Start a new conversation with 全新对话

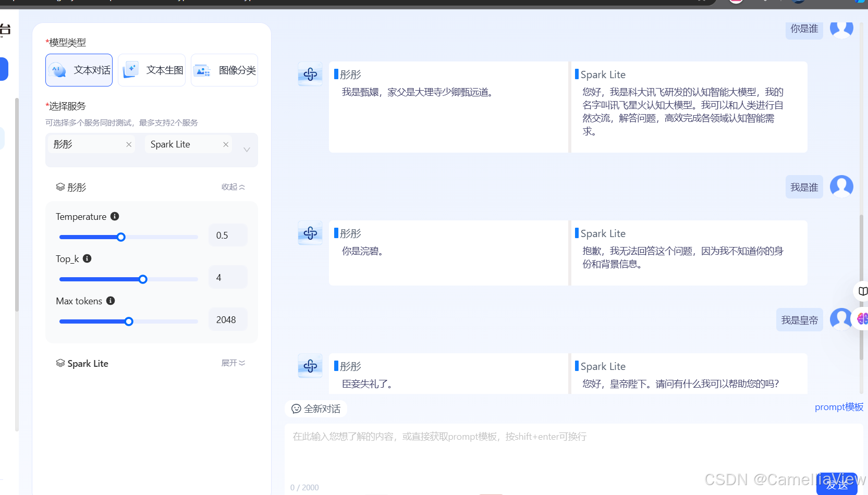pos(316,409)
